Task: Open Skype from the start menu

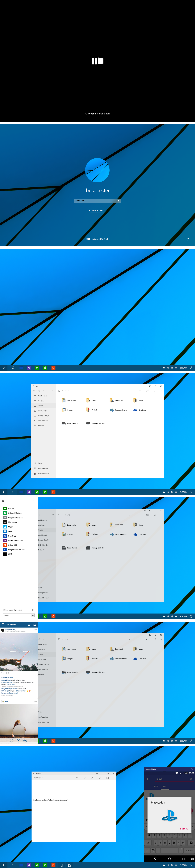Action: (8, 527)
